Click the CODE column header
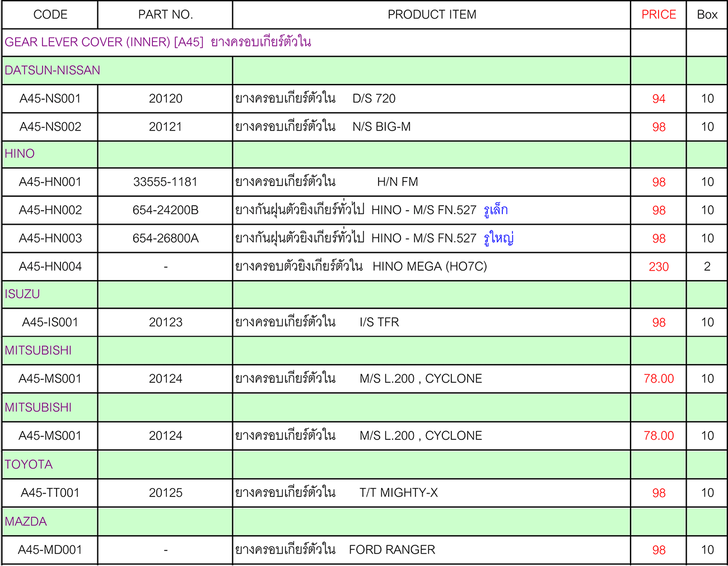728x566 pixels. [50, 15]
